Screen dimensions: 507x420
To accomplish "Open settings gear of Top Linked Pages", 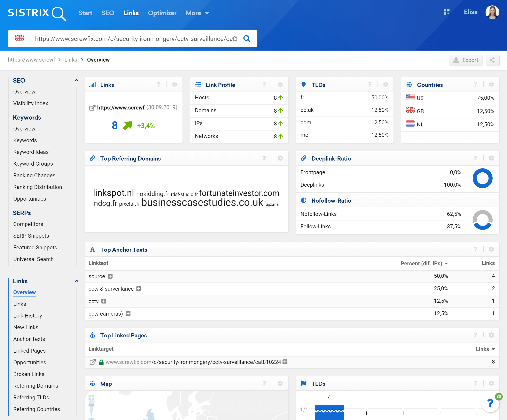I will coord(491,335).
